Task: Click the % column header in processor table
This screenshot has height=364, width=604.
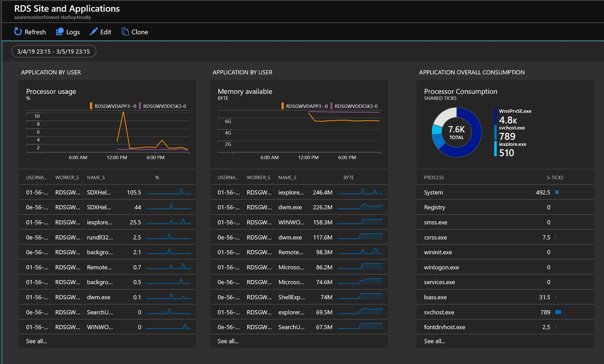Action: 157,177
